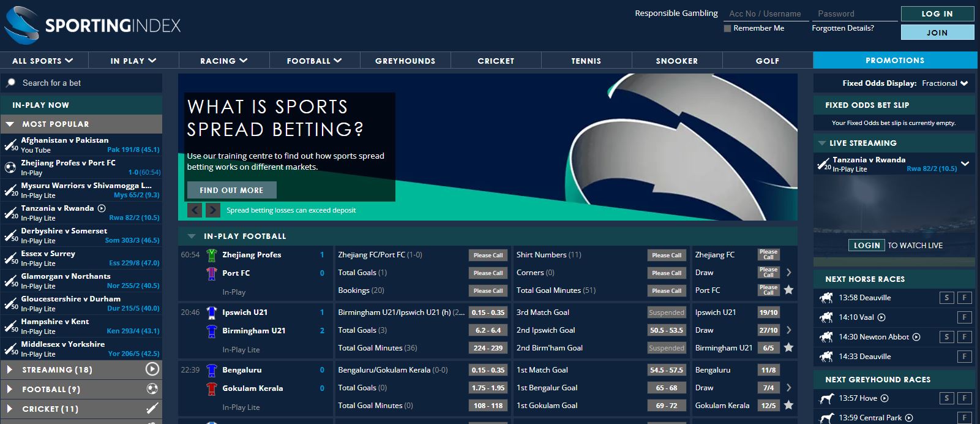Collapse the Most Popular section
This screenshot has width=980, height=424.
pyautogui.click(x=10, y=124)
